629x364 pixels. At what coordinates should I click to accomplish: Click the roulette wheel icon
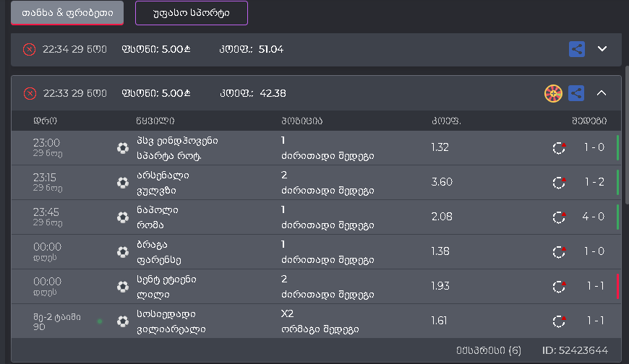[x=553, y=93]
